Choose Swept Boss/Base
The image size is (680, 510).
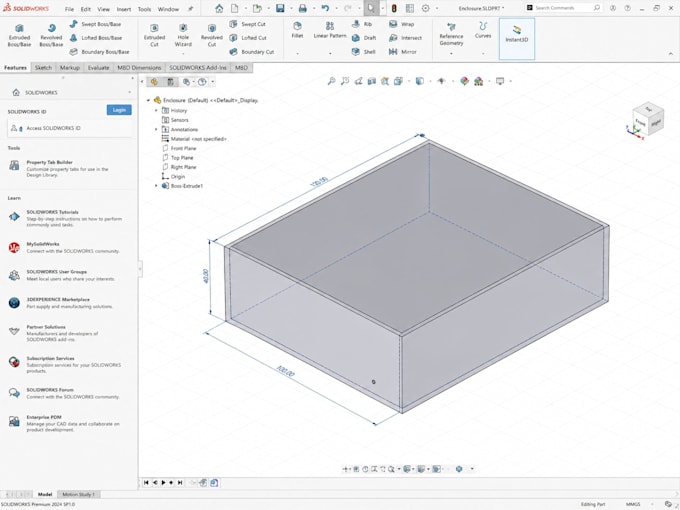pos(95,24)
